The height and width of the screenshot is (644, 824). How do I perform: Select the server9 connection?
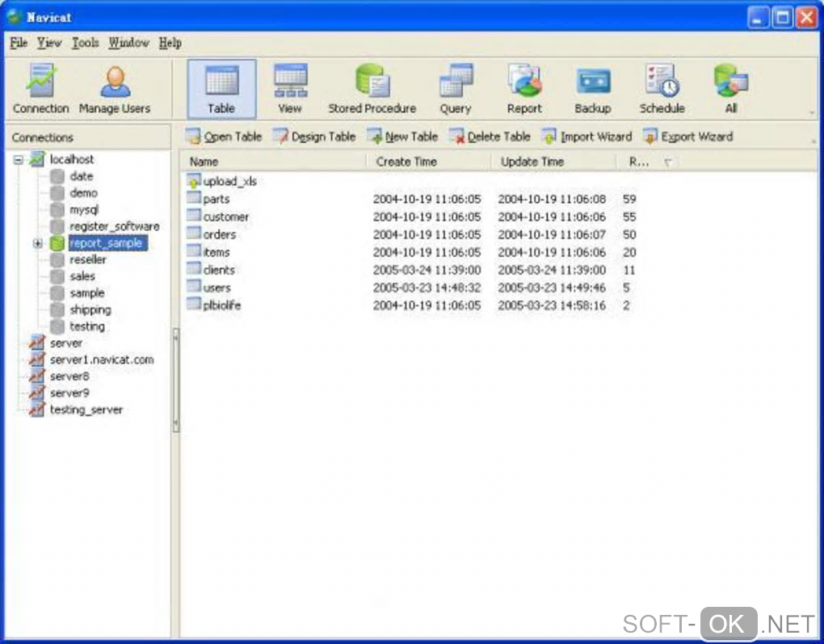click(69, 394)
